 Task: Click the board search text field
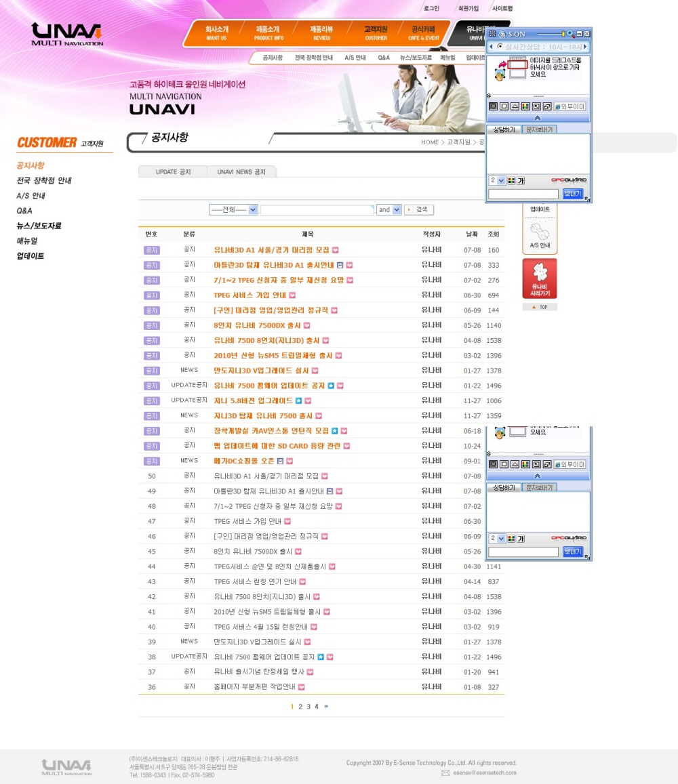[x=317, y=210]
